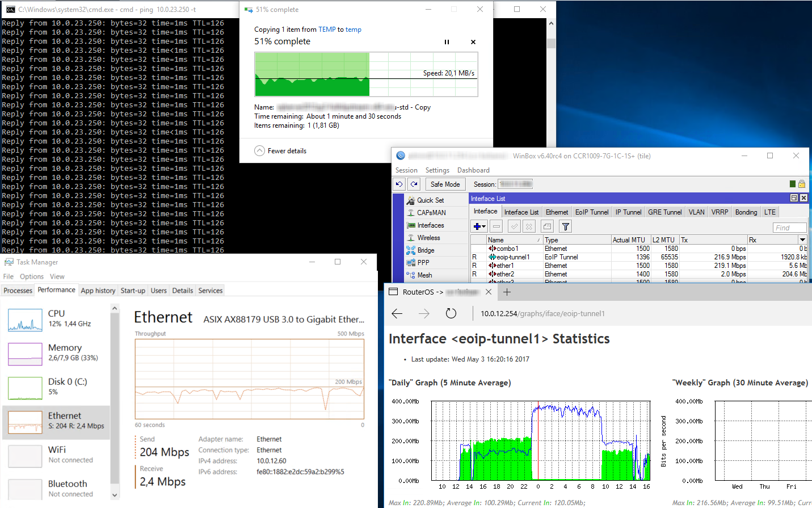Switch to the Ethernet tab in WinBox
812x508 pixels.
coord(557,212)
